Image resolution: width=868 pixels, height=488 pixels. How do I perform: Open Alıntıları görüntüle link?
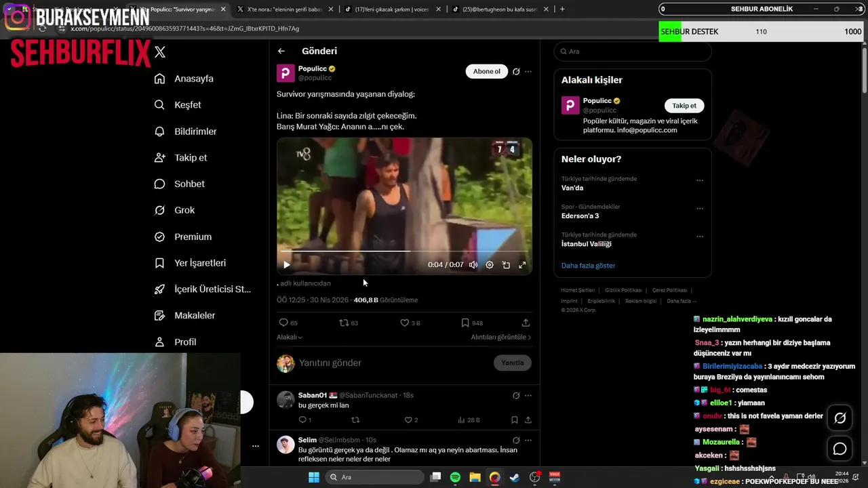point(501,337)
